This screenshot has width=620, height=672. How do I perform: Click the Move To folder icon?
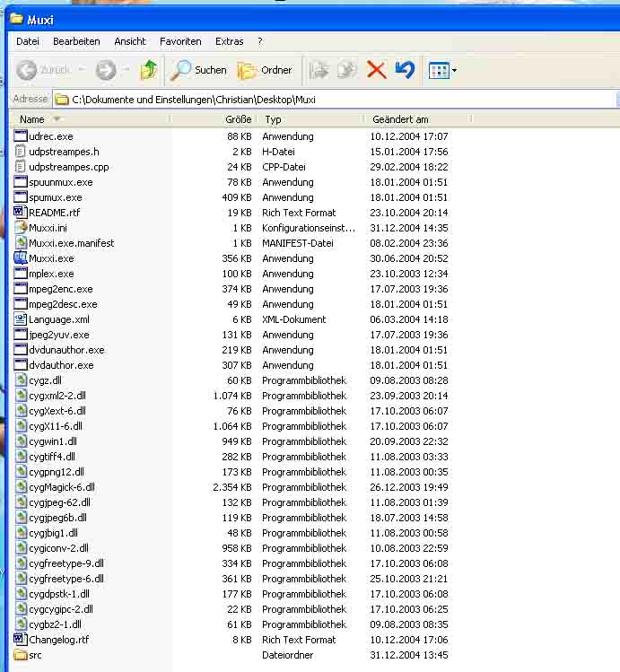[x=319, y=70]
